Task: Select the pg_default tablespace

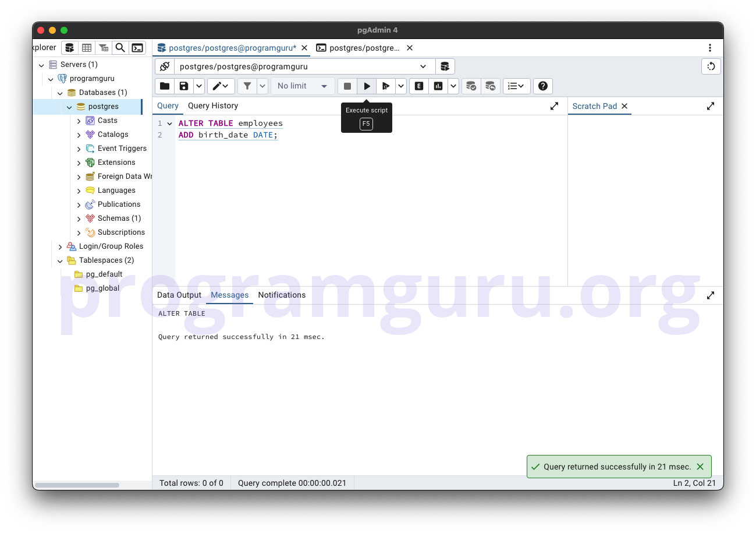Action: [x=104, y=274]
